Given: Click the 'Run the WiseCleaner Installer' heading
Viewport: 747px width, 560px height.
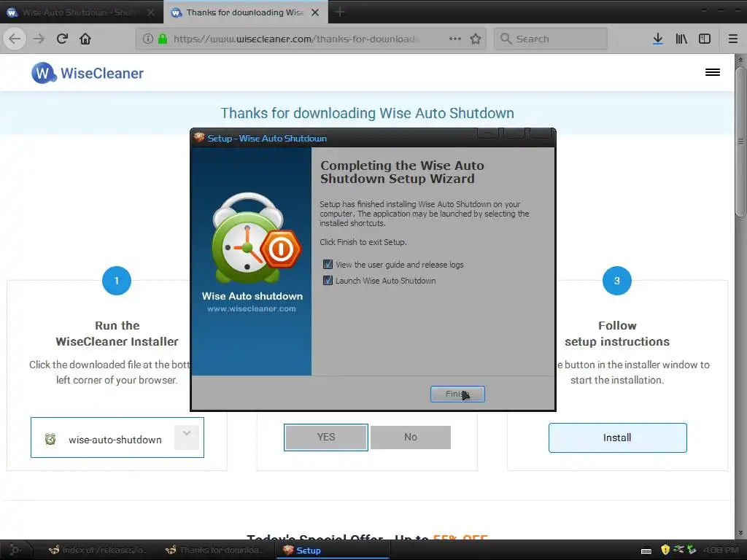Looking at the screenshot, I should tap(117, 333).
